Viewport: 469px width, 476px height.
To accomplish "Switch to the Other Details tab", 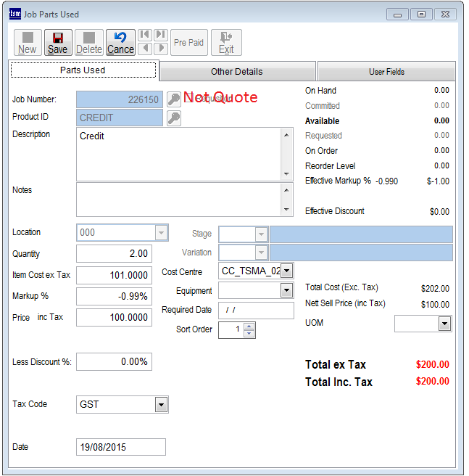I will [237, 71].
